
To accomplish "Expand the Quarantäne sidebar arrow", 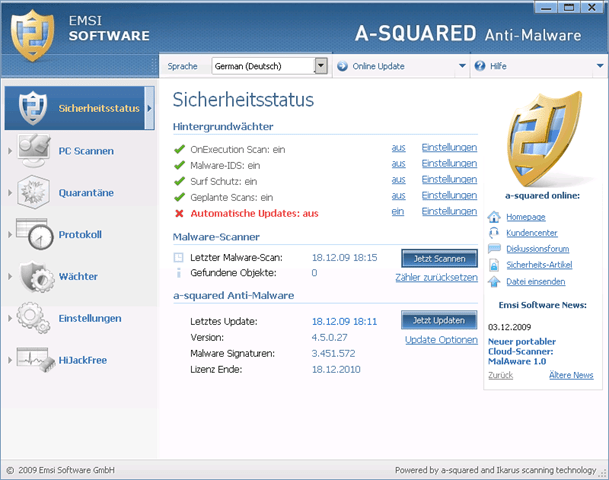I will pos(10,192).
